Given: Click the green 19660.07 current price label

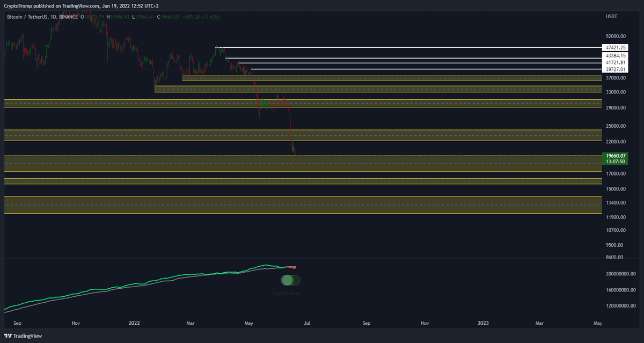Looking at the screenshot, I should pyautogui.click(x=614, y=155).
